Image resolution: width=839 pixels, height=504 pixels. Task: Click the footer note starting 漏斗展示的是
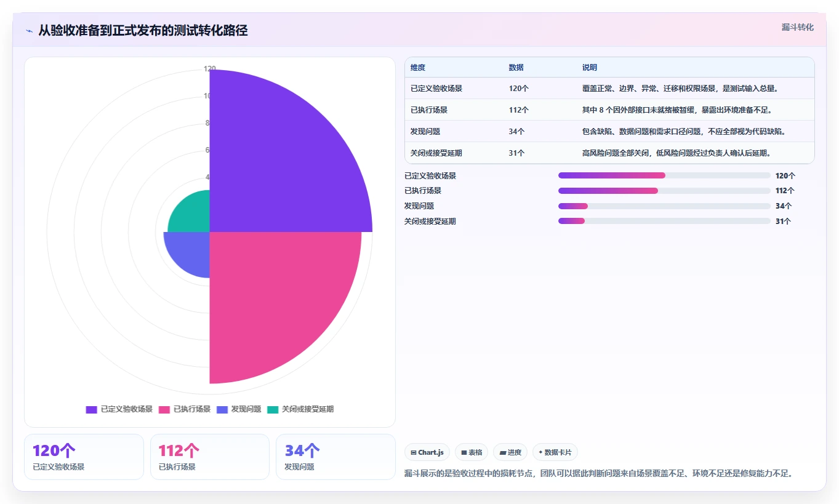pos(598,474)
